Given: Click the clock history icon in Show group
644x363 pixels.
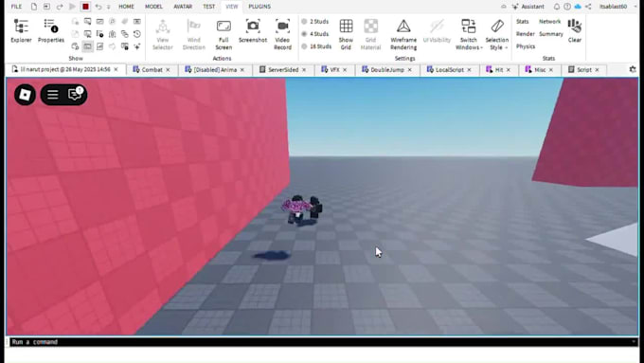Looking at the screenshot, I should pyautogui.click(x=137, y=34).
